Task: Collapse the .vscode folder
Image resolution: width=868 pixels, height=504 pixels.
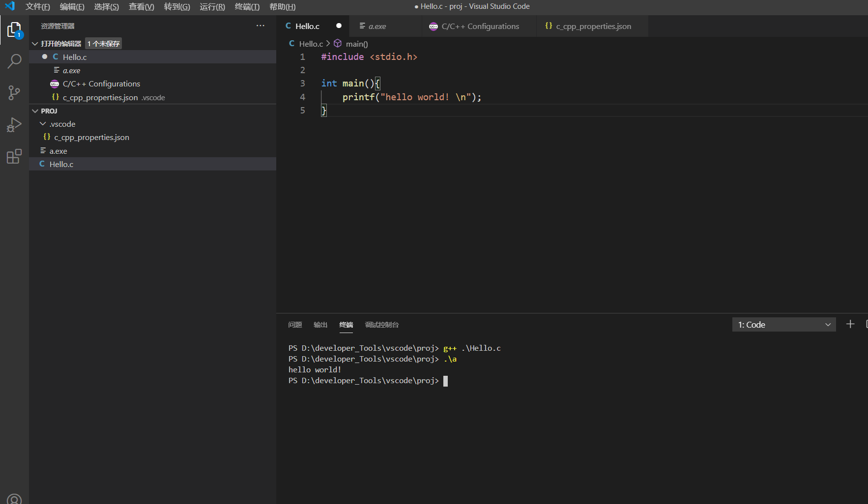Action: (x=43, y=124)
